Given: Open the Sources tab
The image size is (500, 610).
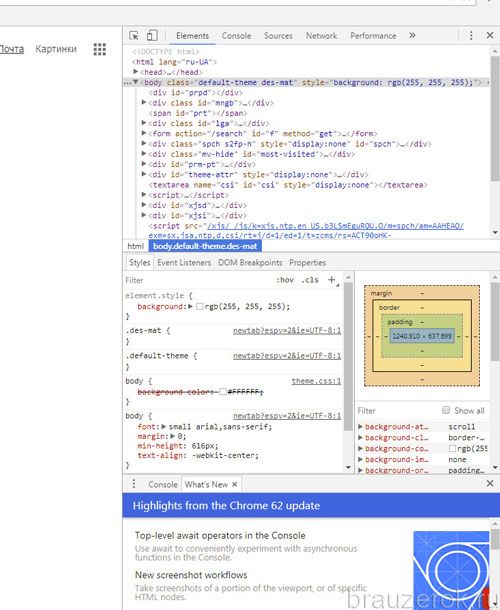Looking at the screenshot, I should tap(278, 36).
